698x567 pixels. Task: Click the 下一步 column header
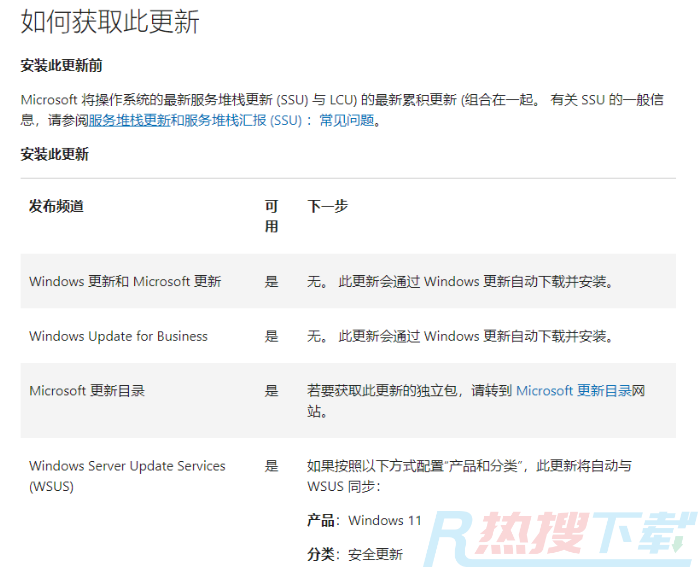pyautogui.click(x=328, y=206)
